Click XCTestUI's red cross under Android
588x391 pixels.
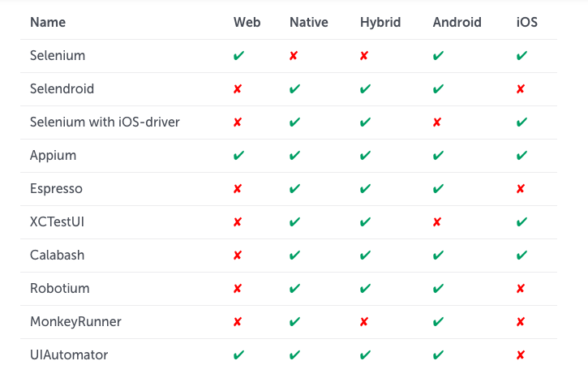click(438, 222)
